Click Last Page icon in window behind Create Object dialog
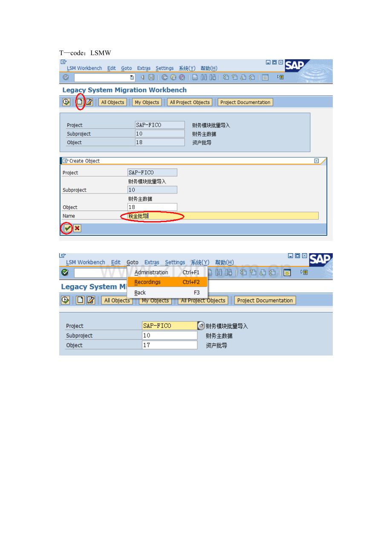The width and height of the screenshot is (392, 555). [x=252, y=77]
